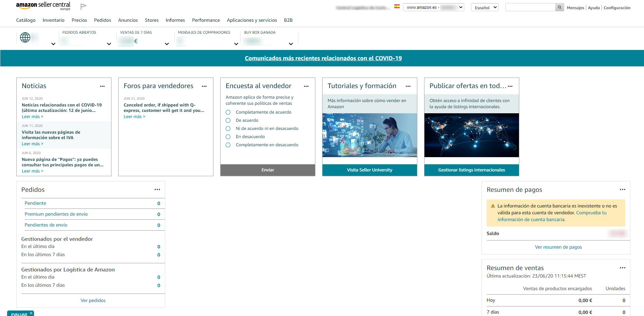644x316 pixels.
Task: Click the bank account warning icon
Action: [x=493, y=206]
